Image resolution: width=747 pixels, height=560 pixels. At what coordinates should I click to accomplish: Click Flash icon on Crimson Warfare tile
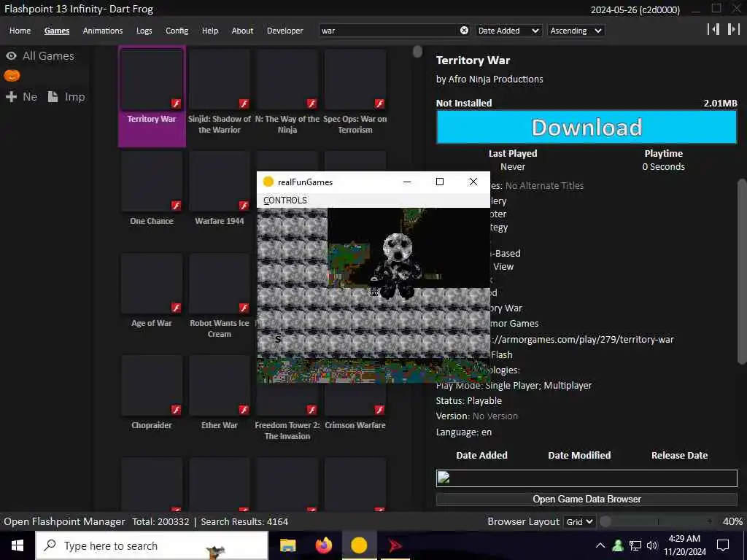point(379,410)
